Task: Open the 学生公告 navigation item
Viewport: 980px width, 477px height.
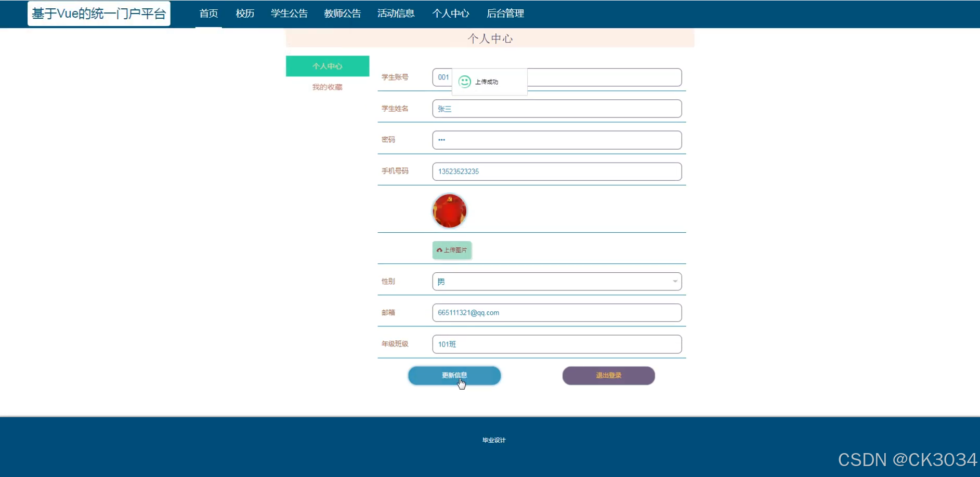Action: (289, 14)
